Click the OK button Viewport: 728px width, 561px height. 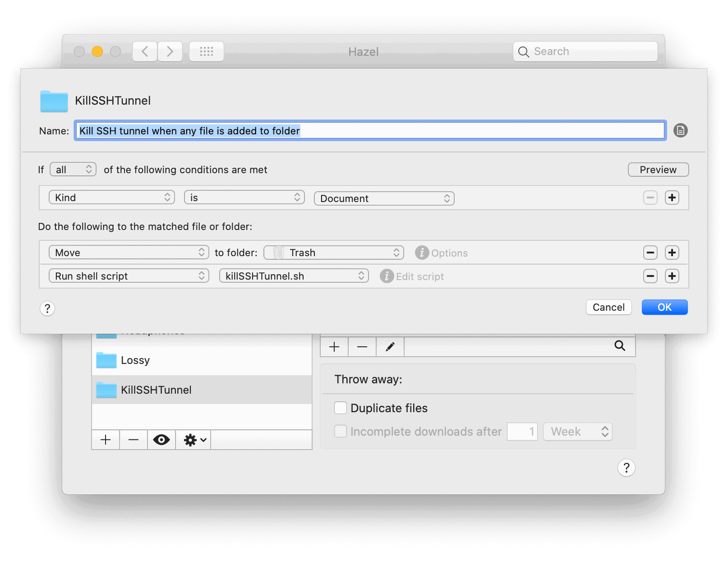point(664,307)
